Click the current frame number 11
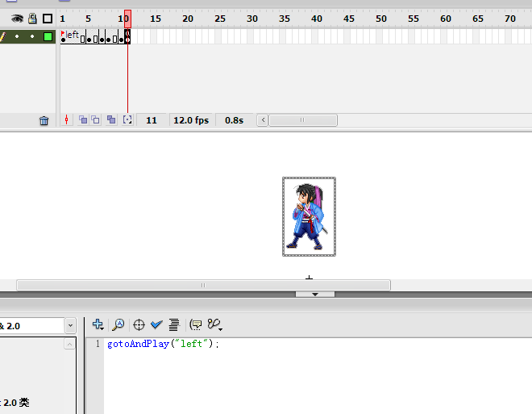The height and width of the screenshot is (414, 532). 152,120
